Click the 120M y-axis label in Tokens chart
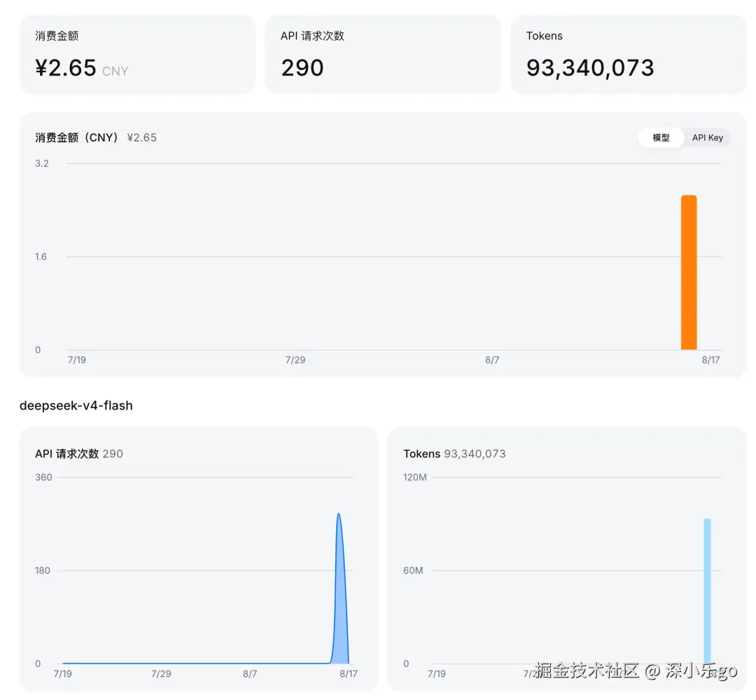Screen dimensions: 756x700 coord(414,477)
